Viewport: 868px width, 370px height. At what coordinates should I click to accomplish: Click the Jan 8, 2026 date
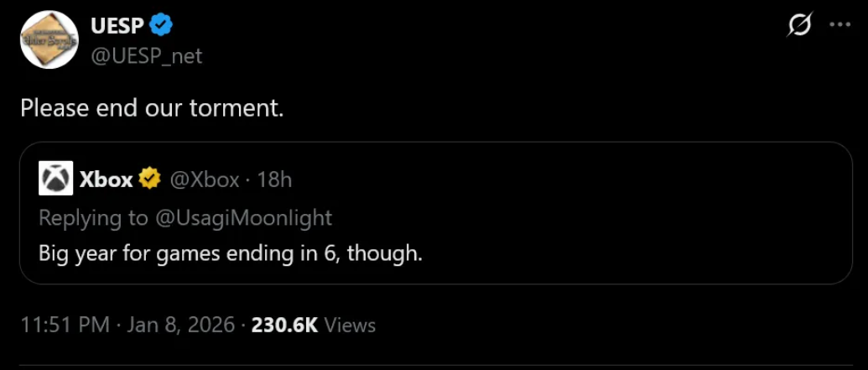click(181, 325)
